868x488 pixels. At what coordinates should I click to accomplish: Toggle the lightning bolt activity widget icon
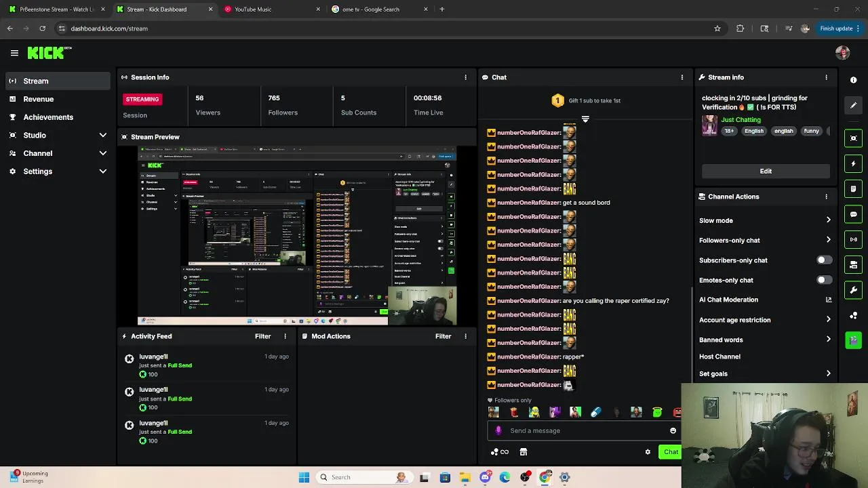[x=853, y=163]
